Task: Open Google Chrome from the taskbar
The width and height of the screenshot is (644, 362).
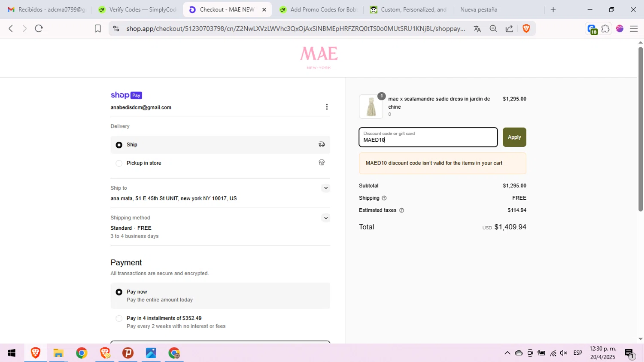Action: pos(82,353)
